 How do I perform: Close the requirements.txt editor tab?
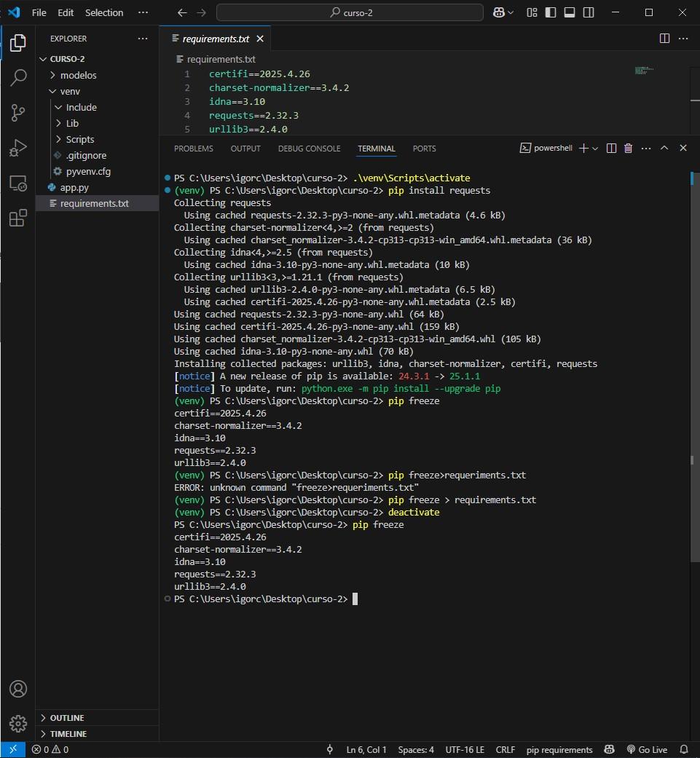point(260,39)
